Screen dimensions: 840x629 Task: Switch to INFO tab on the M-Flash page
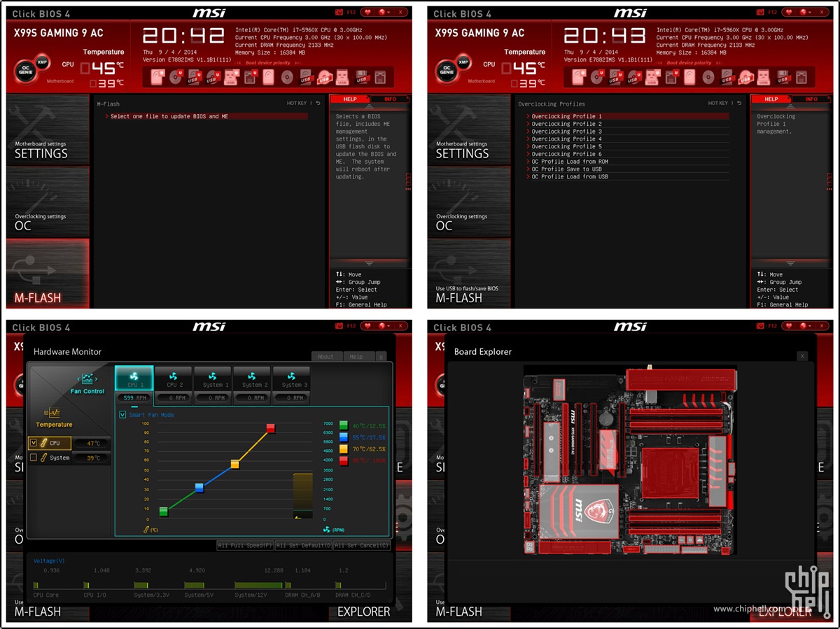pos(390,99)
